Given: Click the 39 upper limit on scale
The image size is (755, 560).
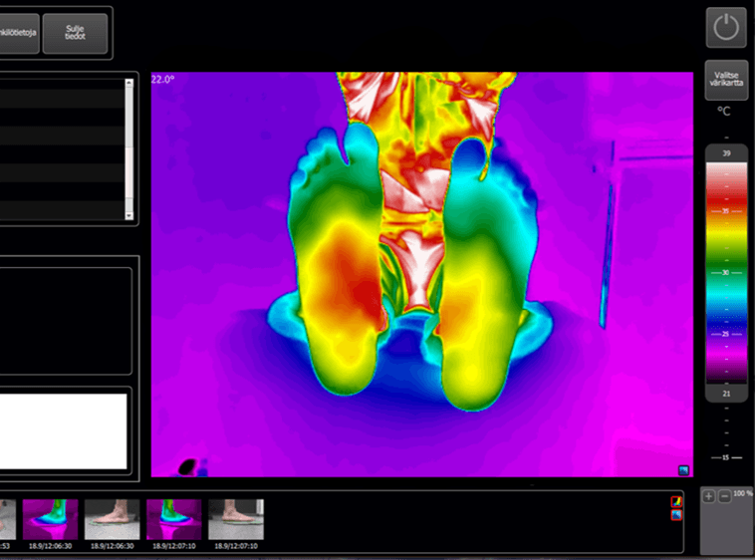Looking at the screenshot, I should tap(726, 153).
